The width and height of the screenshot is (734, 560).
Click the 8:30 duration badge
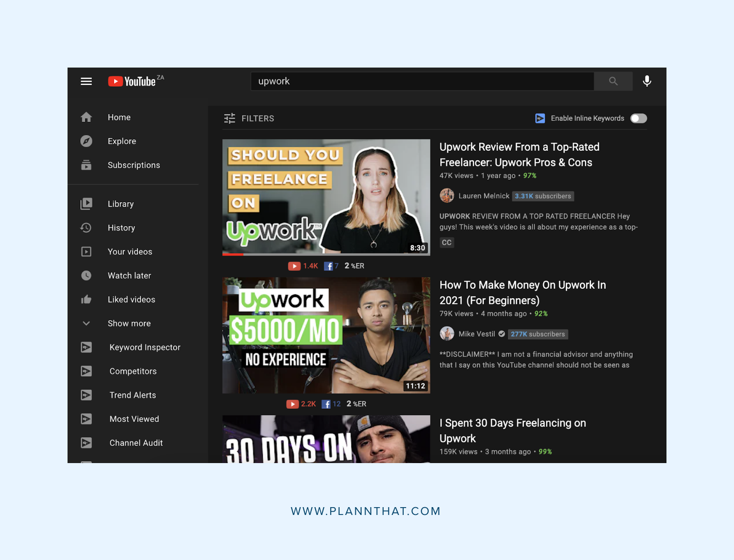pos(417,248)
